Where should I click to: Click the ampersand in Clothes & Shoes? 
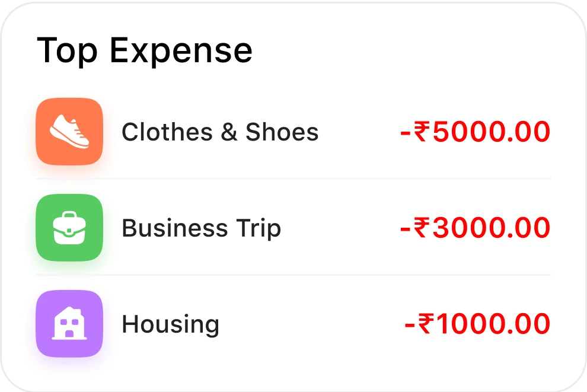point(229,132)
